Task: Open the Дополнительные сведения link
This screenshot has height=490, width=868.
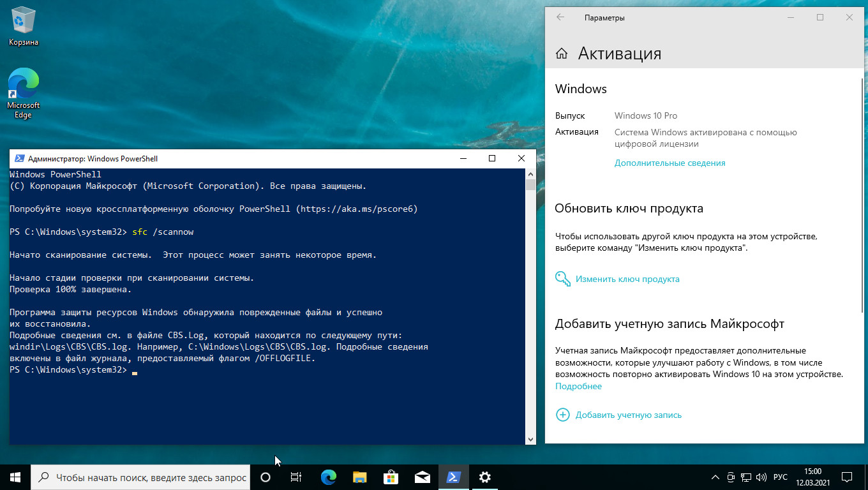Action: click(670, 163)
